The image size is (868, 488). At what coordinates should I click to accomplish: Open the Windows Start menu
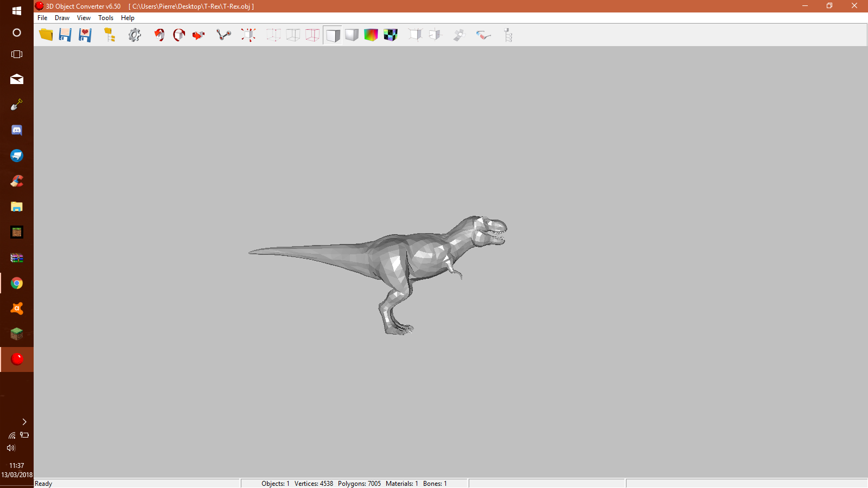click(17, 11)
